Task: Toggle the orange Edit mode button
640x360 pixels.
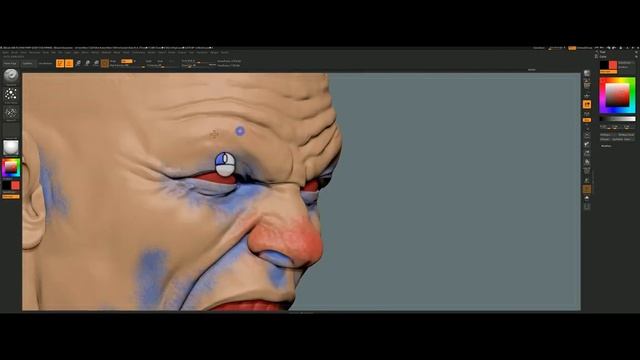Action: [60, 63]
